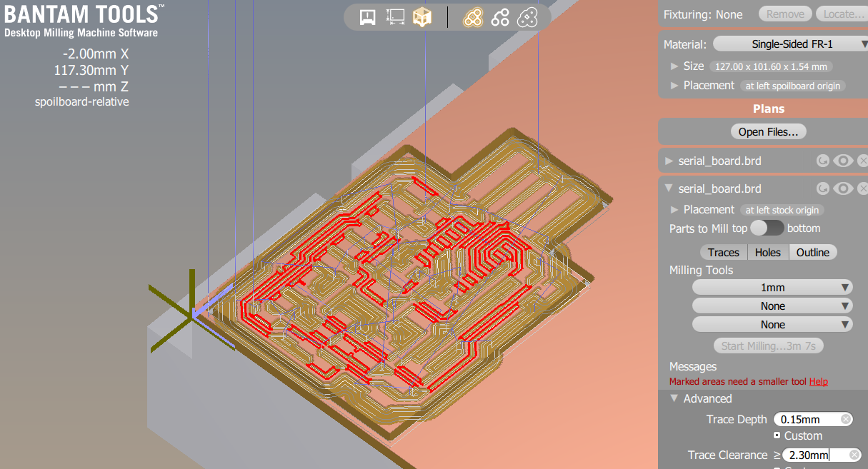Reload the first serial_board.brd plan

pos(823,161)
